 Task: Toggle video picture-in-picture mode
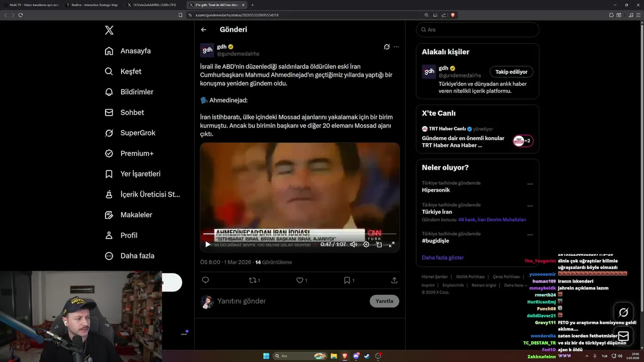tap(379, 244)
